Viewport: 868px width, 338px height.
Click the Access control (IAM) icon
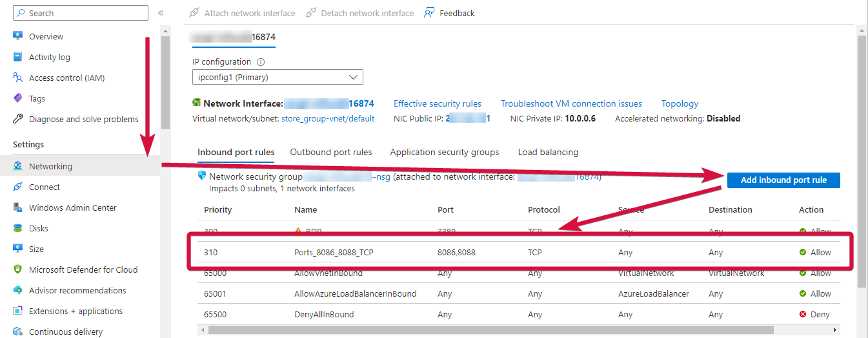18,78
